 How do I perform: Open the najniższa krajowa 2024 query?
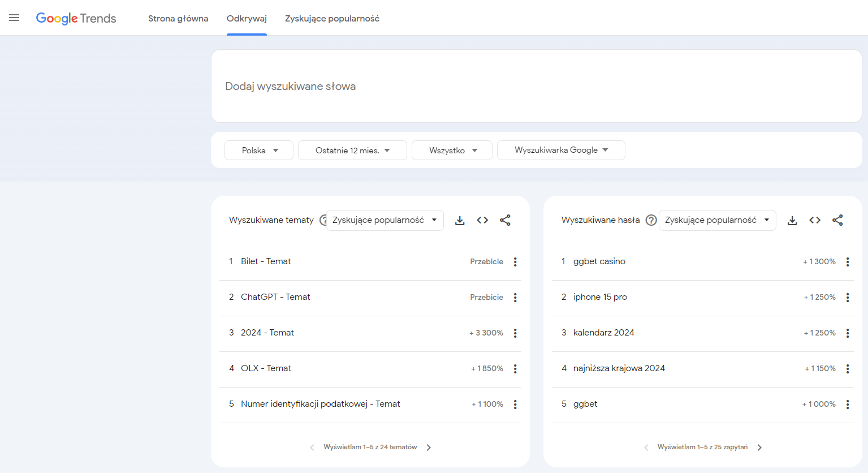619,368
